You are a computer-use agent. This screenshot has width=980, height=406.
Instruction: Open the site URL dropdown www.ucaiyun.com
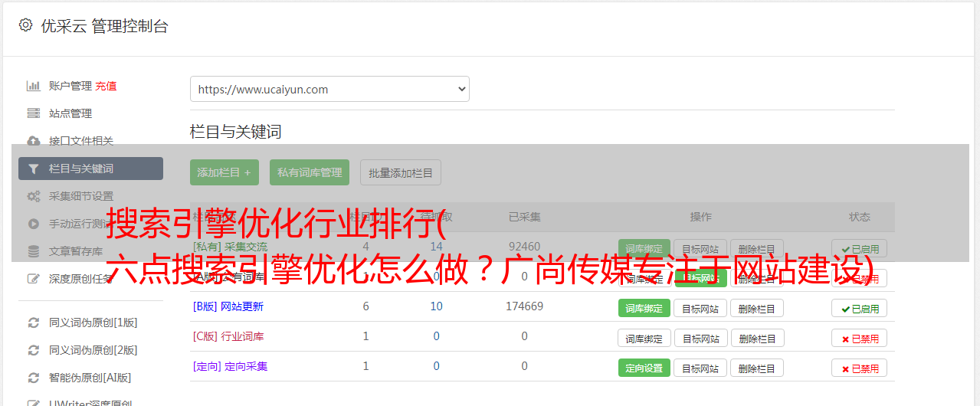(329, 89)
